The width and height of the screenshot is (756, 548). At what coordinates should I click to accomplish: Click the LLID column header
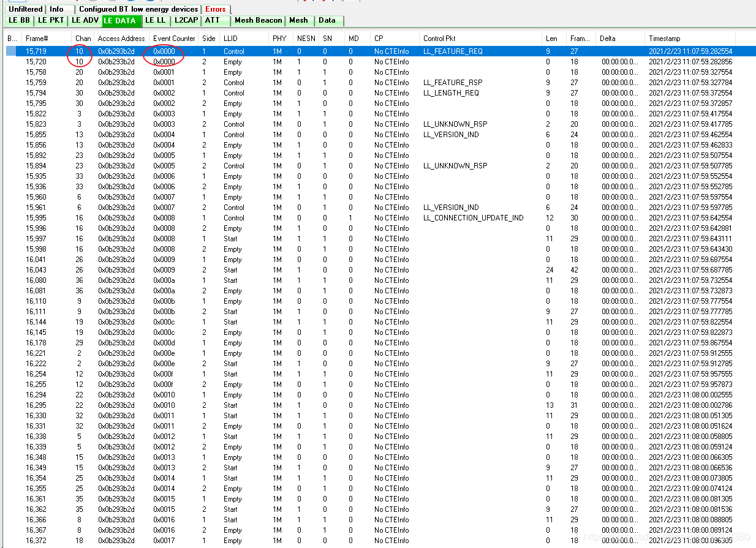tap(244, 39)
